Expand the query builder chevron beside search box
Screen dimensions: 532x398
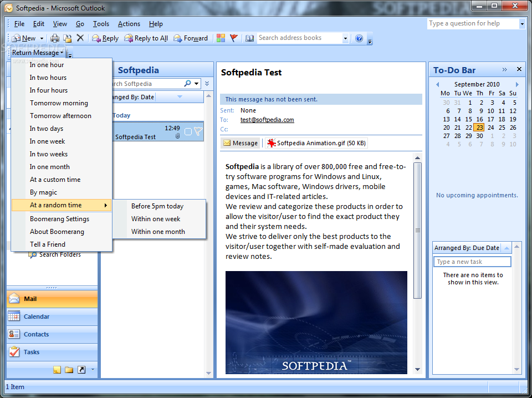point(207,84)
